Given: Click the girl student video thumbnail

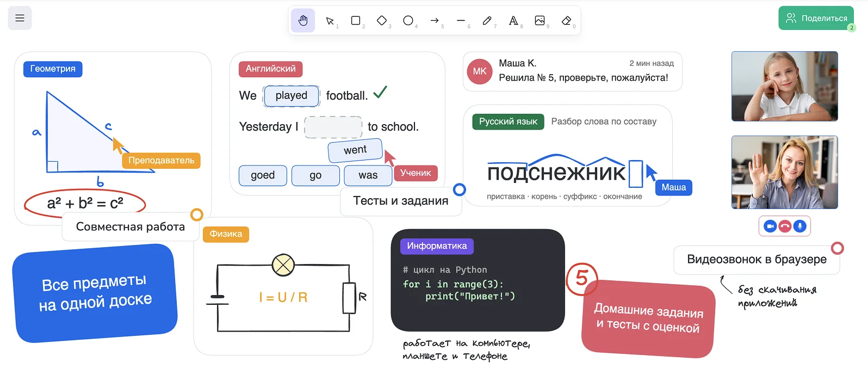Looking at the screenshot, I should coord(784,86).
